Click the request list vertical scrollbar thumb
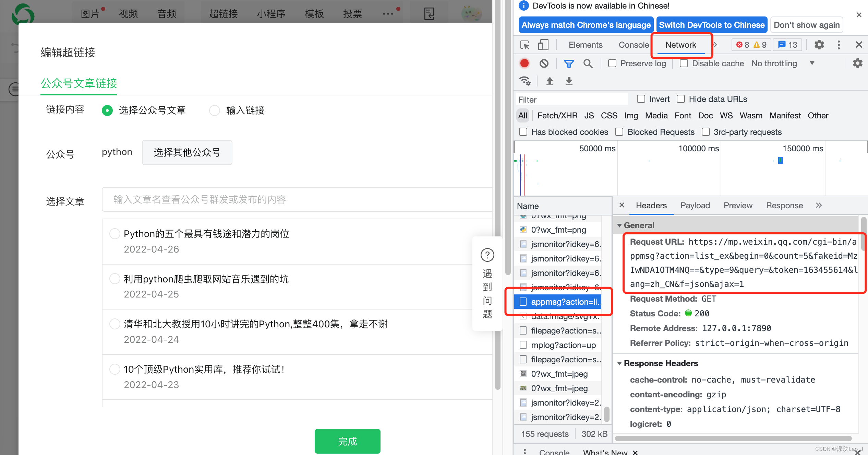This screenshot has width=868, height=455. click(606, 414)
